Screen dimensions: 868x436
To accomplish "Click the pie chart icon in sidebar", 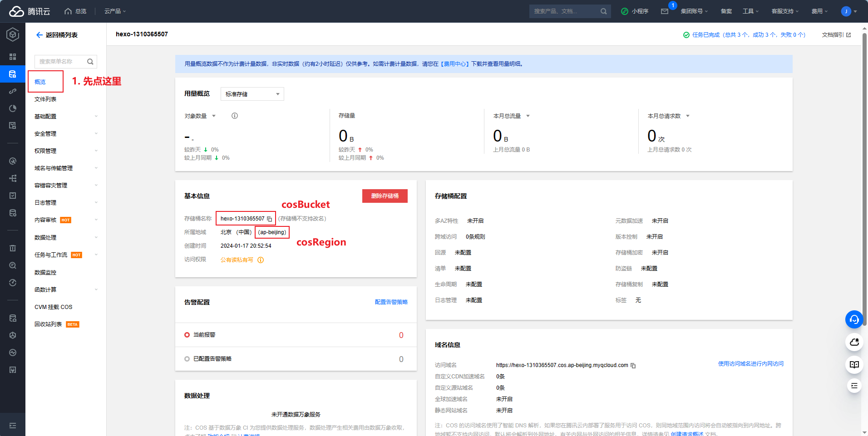I will (x=13, y=108).
